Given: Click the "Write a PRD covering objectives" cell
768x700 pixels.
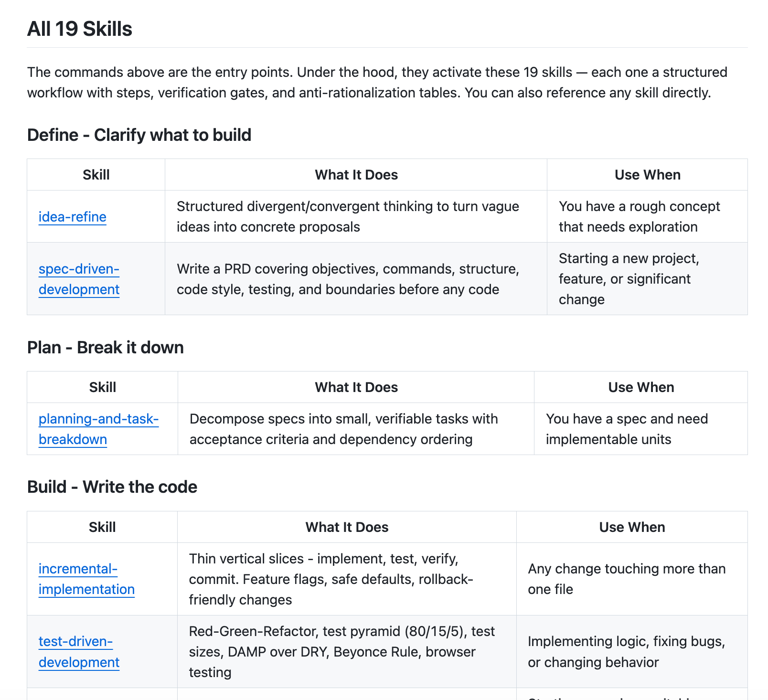Looking at the screenshot, I should click(348, 279).
